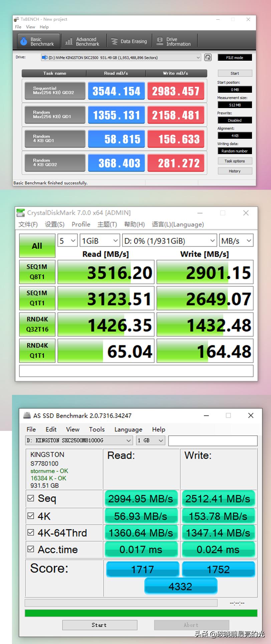Click the Start position 0 MB field

(235, 89)
